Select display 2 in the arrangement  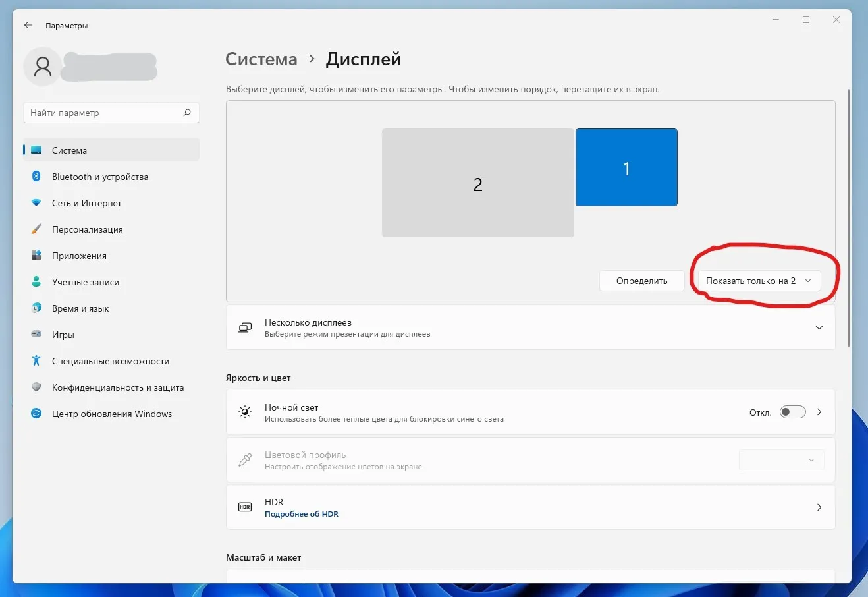pyautogui.click(x=478, y=183)
